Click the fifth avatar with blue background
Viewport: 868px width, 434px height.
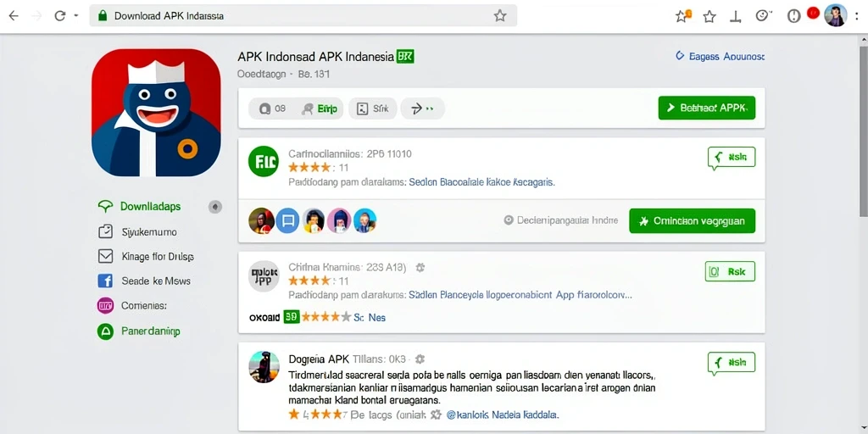(x=364, y=221)
